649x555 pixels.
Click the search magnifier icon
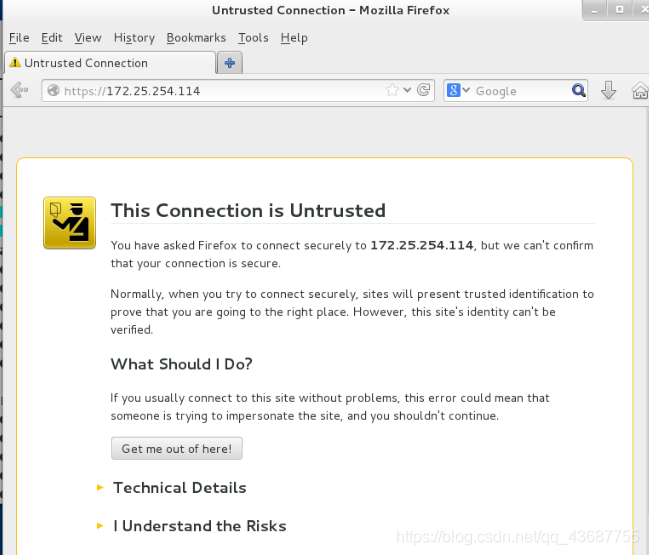point(578,90)
